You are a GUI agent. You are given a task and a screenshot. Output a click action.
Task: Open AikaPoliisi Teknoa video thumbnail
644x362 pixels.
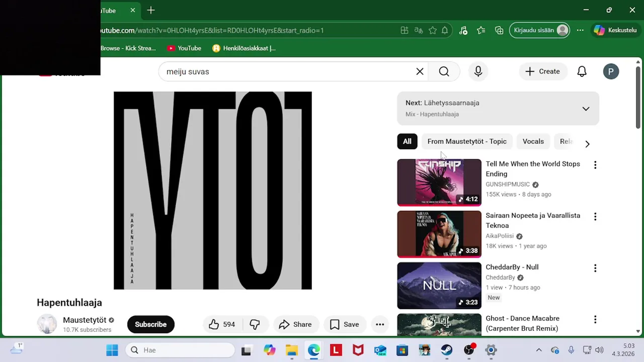(439, 234)
